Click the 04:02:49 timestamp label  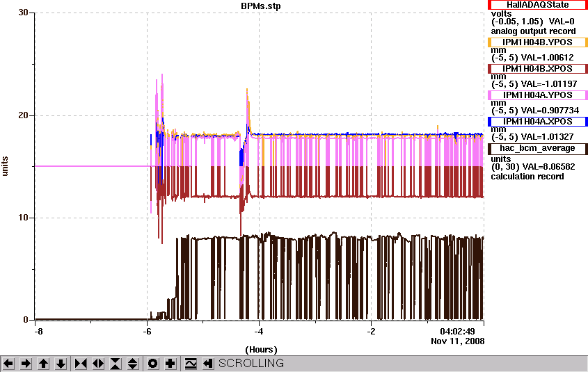click(457, 332)
